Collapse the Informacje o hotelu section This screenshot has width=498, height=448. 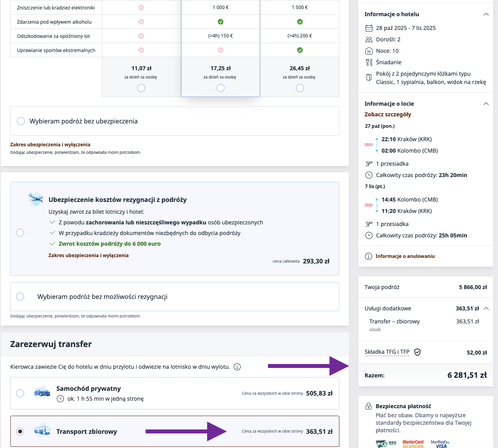tap(486, 14)
